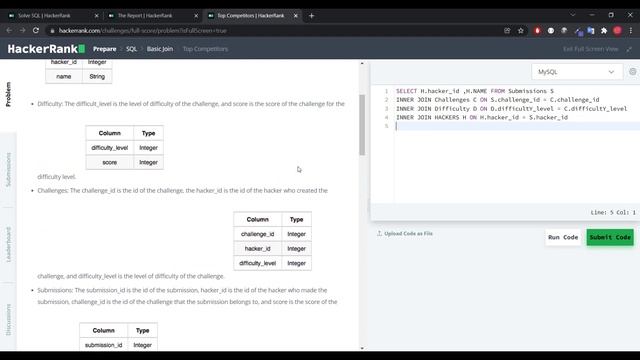
Task: Reload the current page
Action: click(36, 31)
